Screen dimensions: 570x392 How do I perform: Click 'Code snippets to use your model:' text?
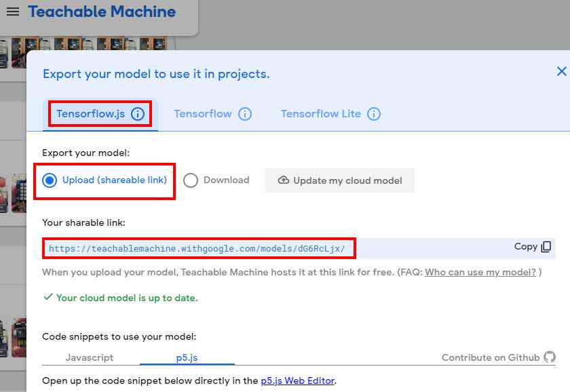[x=119, y=336]
